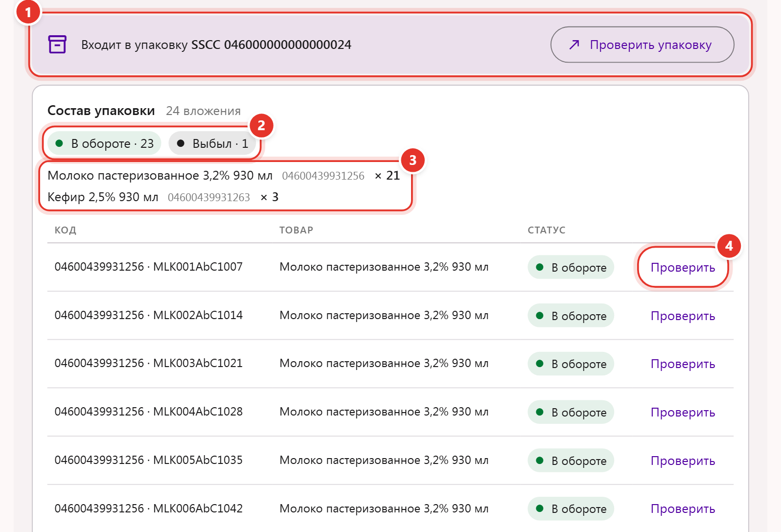The width and height of the screenshot is (781, 532).
Task: Select code 04600439931256 · MLK003AbC1021
Action: pyautogui.click(x=148, y=363)
